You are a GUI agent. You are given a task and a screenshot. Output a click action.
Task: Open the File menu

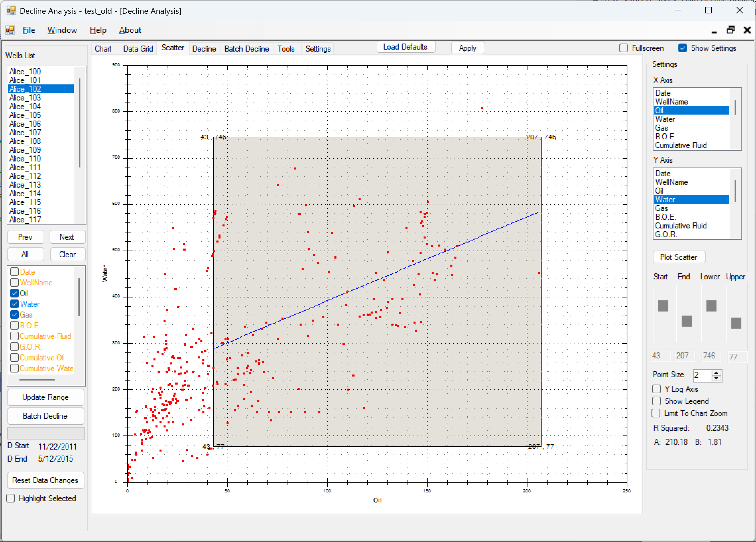(x=29, y=30)
